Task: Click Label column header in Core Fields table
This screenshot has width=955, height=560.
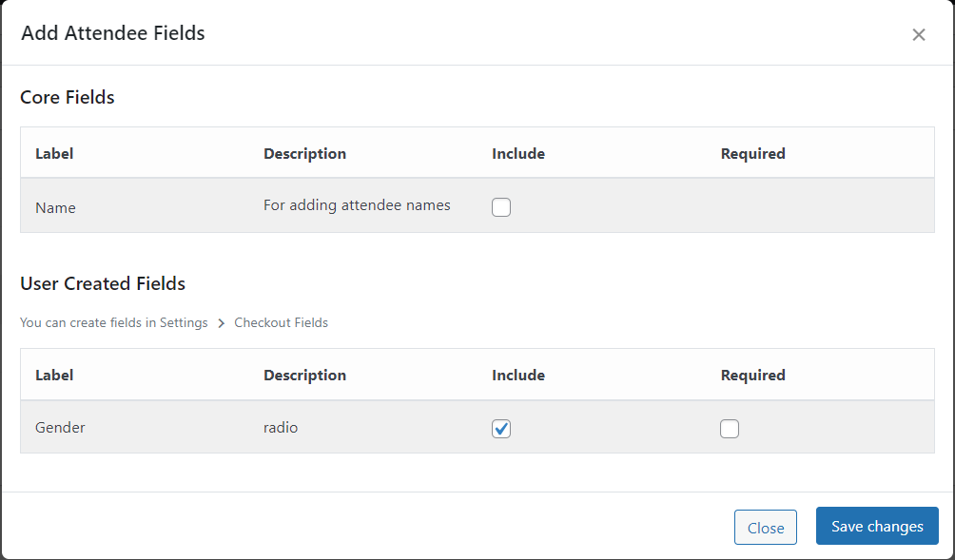Action: (54, 154)
